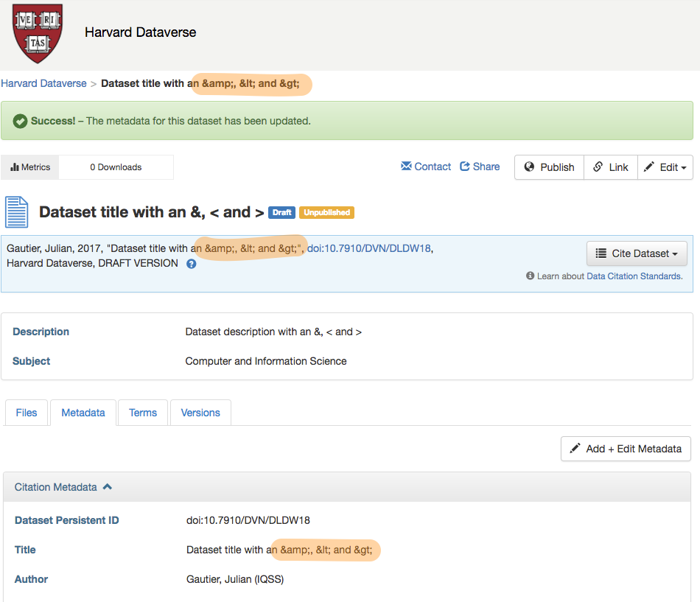This screenshot has height=602, width=700.
Task: Click the Title value in Citation Metadata
Action: pyautogui.click(x=279, y=550)
